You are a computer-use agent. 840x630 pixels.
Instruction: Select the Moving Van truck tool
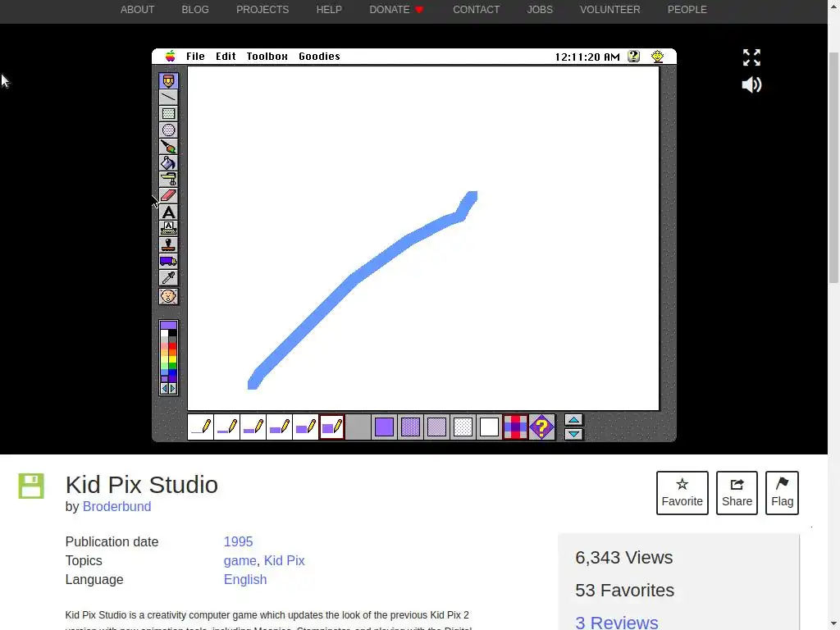click(168, 262)
